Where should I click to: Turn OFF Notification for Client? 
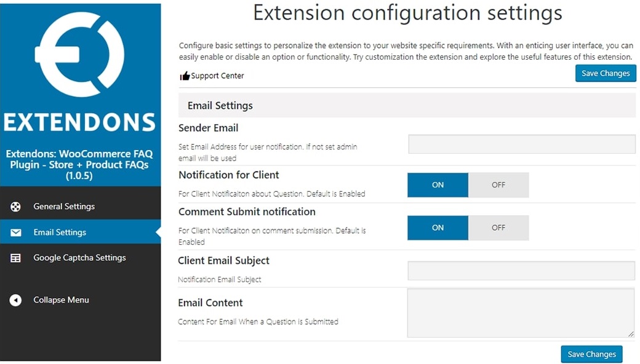coord(498,185)
